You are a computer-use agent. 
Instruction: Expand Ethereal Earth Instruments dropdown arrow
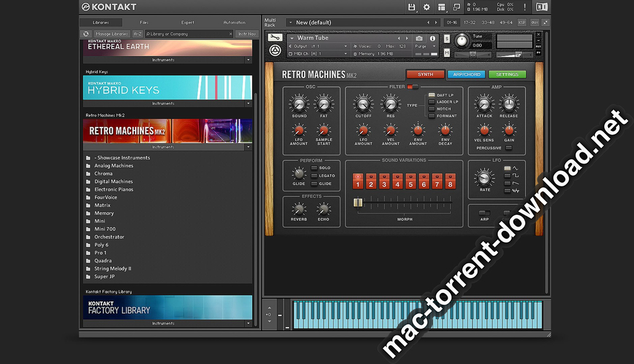coord(248,60)
